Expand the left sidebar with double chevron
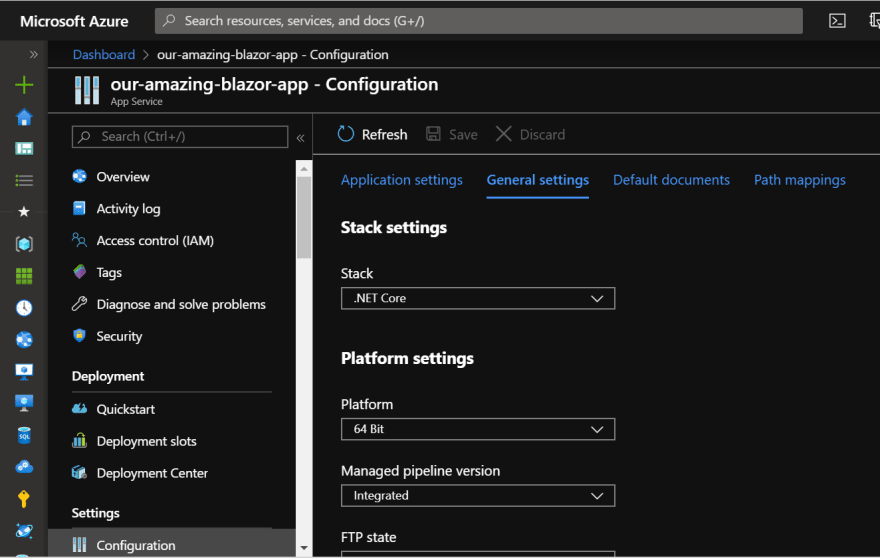The width and height of the screenshot is (880, 558). (34, 54)
